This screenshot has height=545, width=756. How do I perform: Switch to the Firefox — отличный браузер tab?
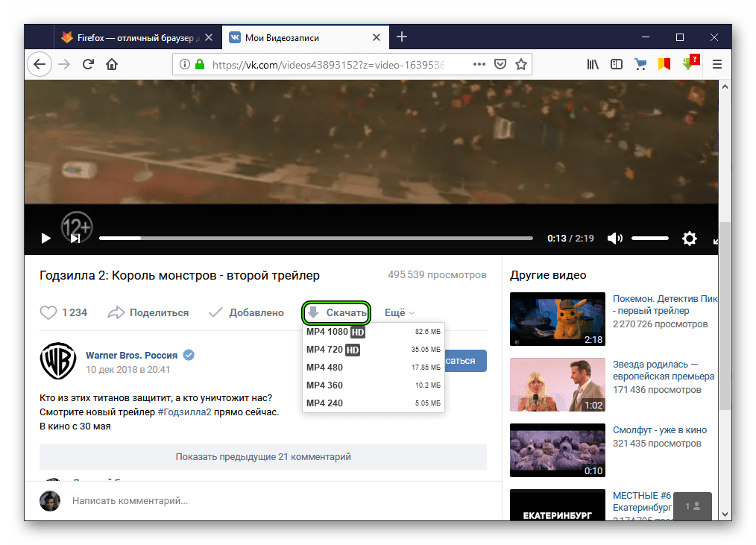137,37
